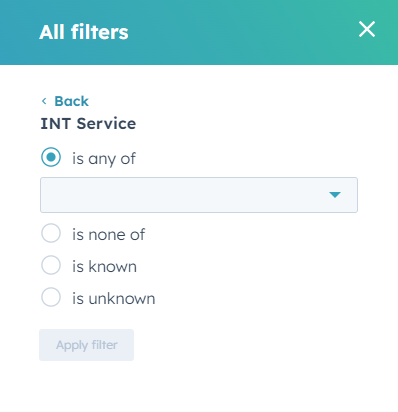Select the 'is any of' radio button
The height and width of the screenshot is (412, 398).
[51, 157]
